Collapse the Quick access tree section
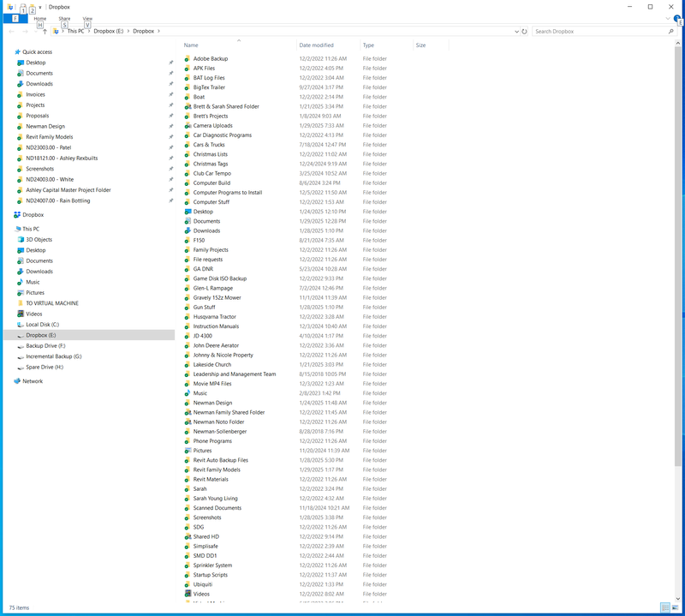The width and height of the screenshot is (685, 616). (x=9, y=51)
